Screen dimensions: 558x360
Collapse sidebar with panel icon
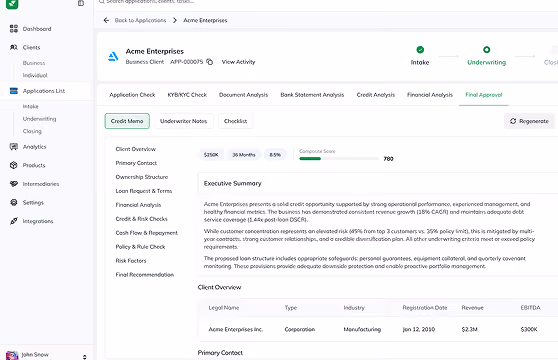(81, 3)
